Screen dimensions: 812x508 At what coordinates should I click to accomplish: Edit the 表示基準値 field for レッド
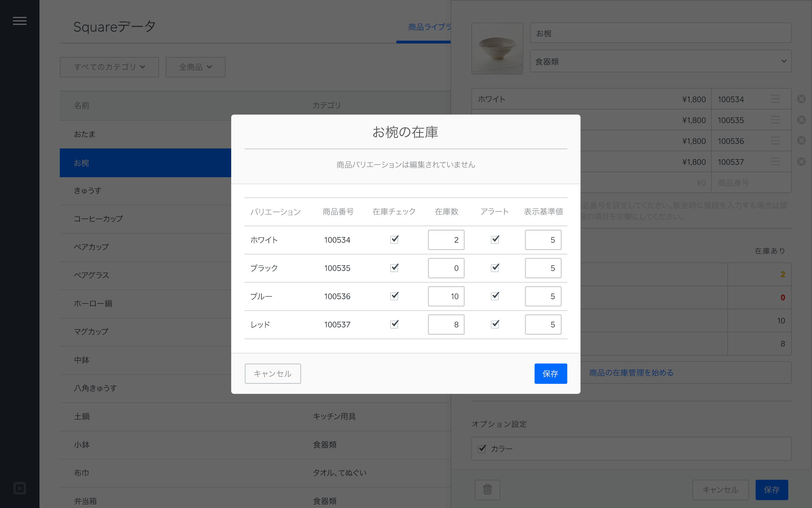tap(543, 325)
